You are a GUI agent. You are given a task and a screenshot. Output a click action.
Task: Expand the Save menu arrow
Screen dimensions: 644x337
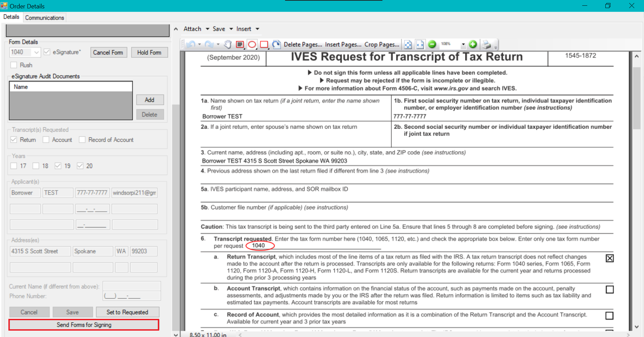pyautogui.click(x=231, y=29)
